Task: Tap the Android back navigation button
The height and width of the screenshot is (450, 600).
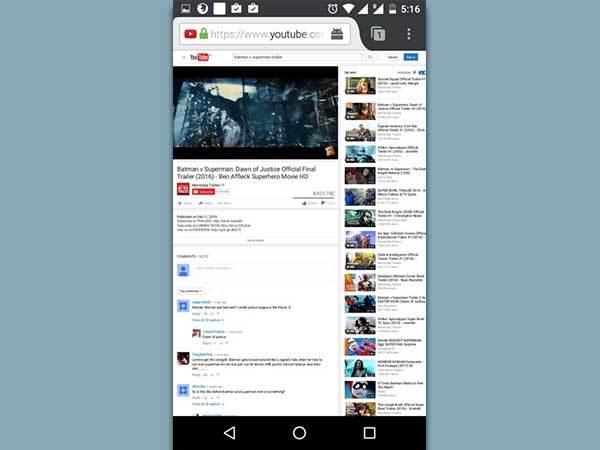Action: [x=229, y=432]
